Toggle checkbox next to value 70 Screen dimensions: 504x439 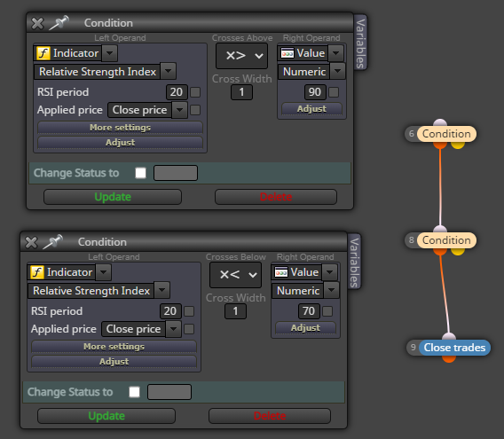pyautogui.click(x=327, y=311)
